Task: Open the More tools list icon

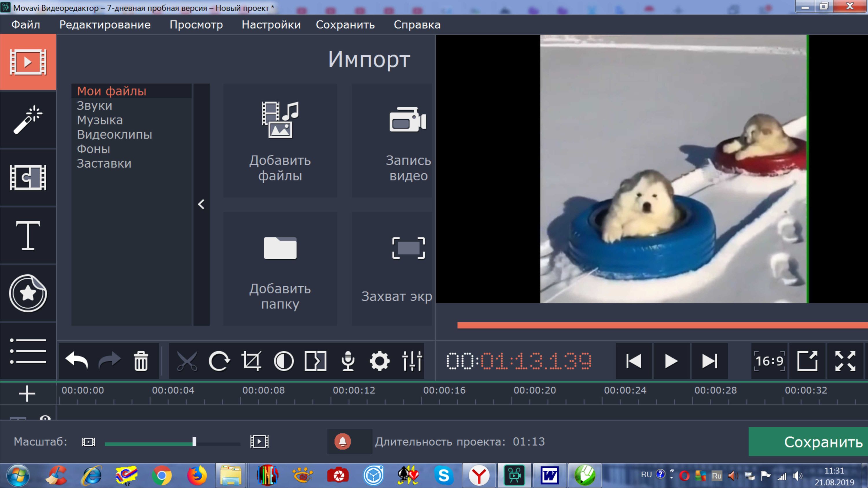Action: point(28,351)
